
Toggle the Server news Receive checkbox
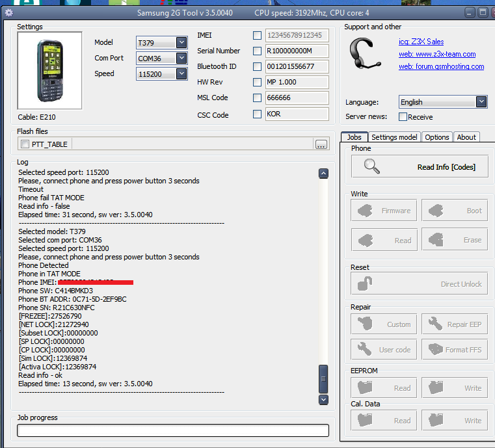click(403, 117)
